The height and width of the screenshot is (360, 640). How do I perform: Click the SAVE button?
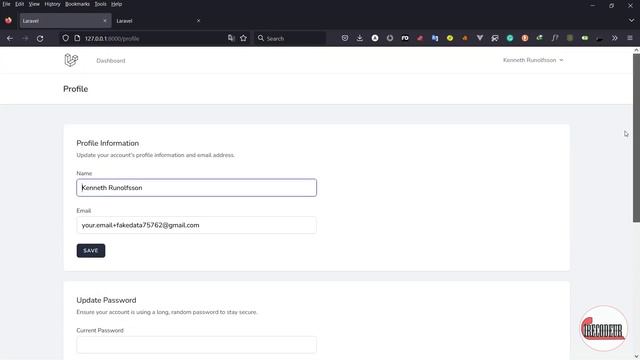point(91,251)
